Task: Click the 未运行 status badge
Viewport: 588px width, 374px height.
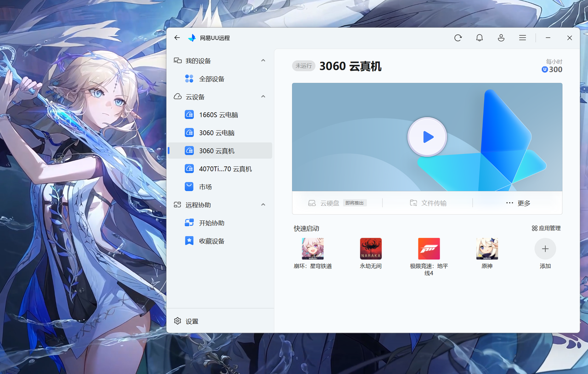Action: coord(304,66)
